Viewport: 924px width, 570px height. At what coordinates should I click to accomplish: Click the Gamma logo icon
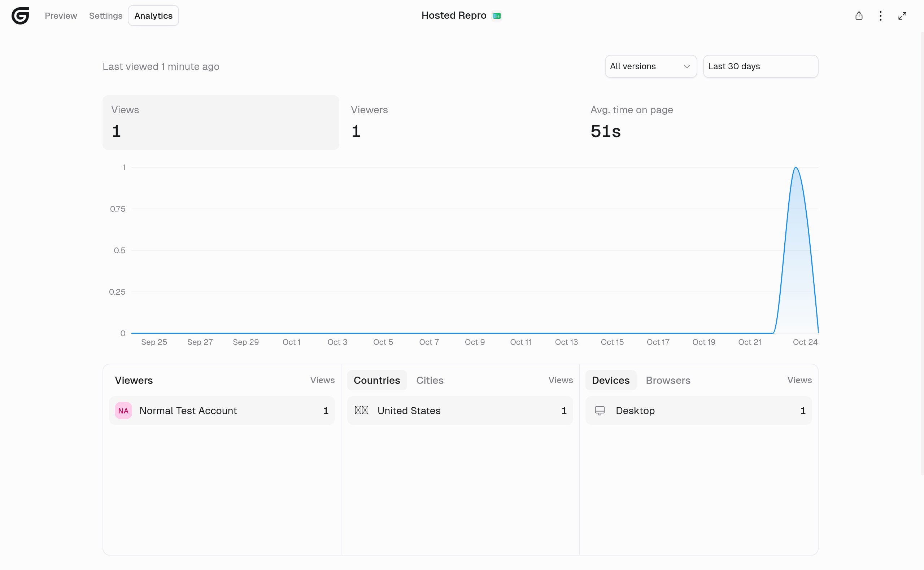pos(20,16)
